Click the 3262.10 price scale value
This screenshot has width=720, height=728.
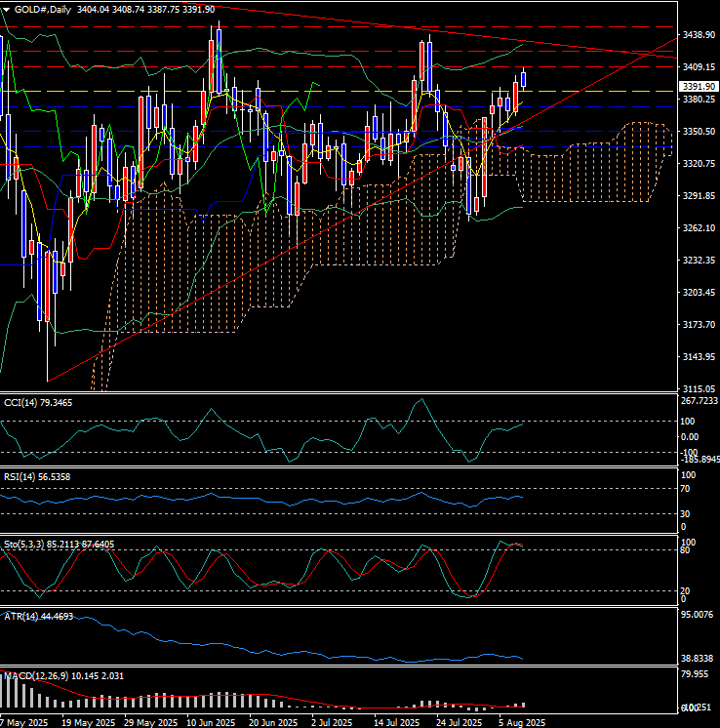[699, 228]
